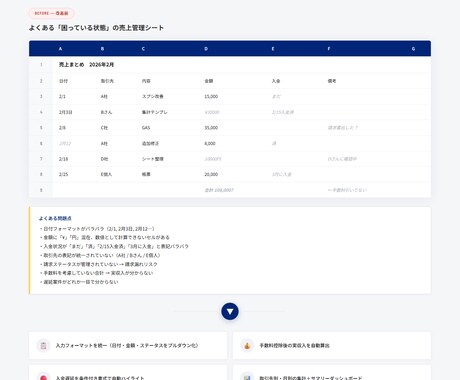Click the 日付 header cell
The height and width of the screenshot is (380, 460).
coord(63,81)
